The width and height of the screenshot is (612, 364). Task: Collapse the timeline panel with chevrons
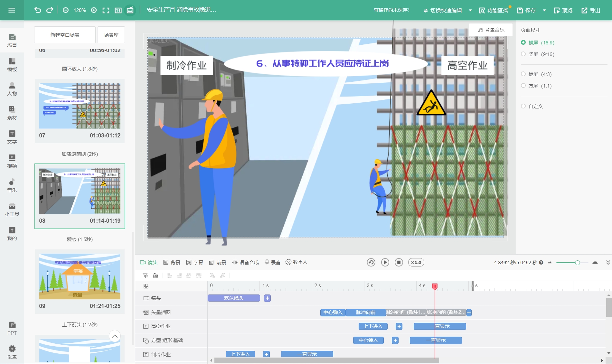[608, 262]
